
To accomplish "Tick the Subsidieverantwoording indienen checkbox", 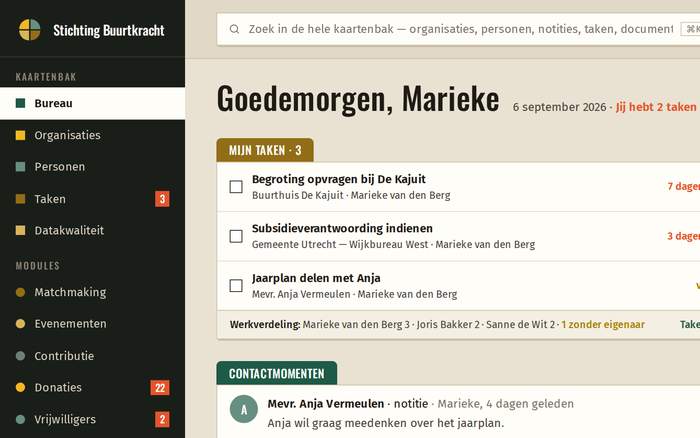I will click(x=236, y=236).
